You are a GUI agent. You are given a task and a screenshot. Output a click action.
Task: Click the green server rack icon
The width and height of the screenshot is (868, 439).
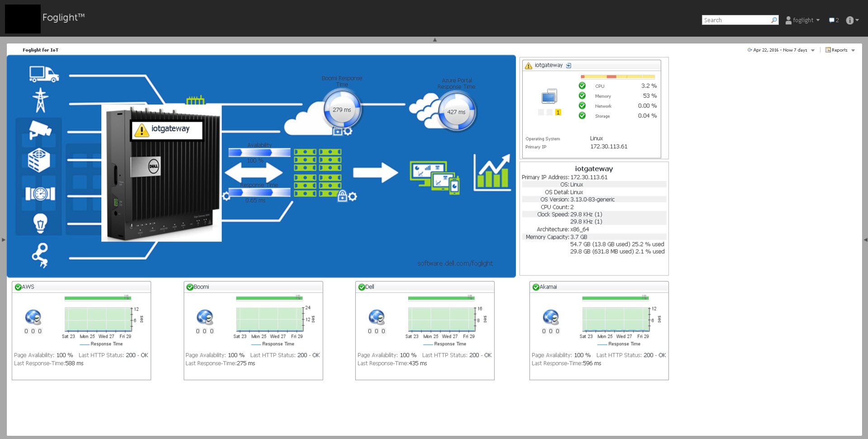click(317, 173)
